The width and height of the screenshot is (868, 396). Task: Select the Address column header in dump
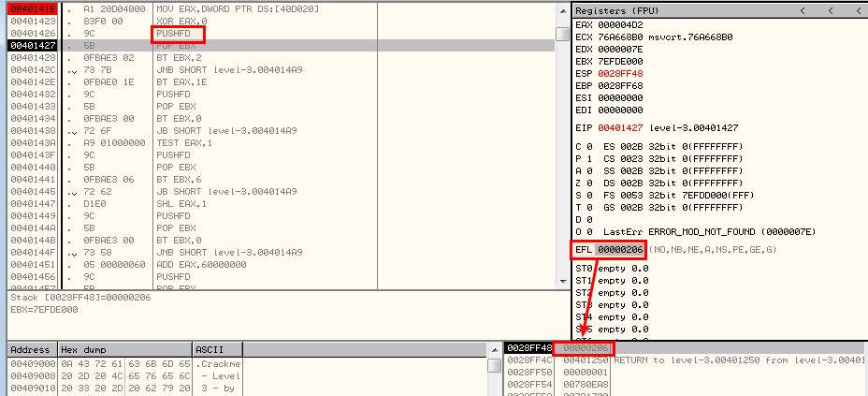click(x=28, y=349)
